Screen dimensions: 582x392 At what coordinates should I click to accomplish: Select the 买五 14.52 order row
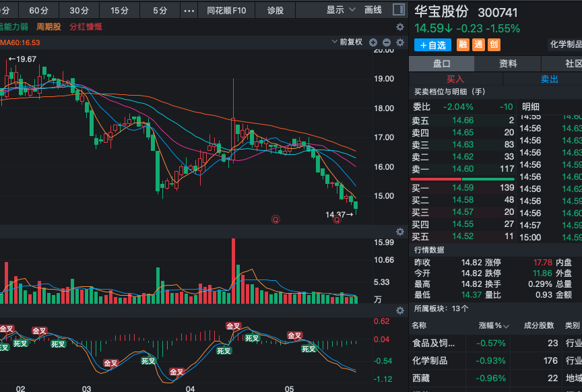point(463,236)
